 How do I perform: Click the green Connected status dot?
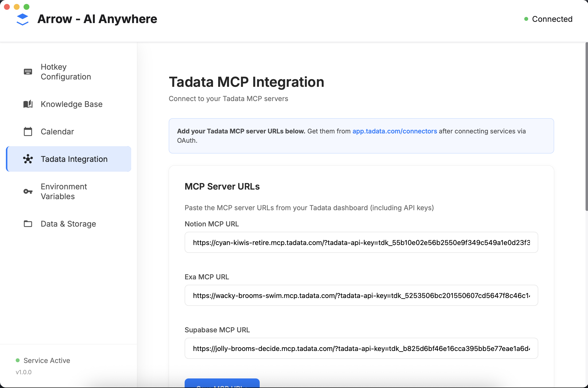point(526,19)
